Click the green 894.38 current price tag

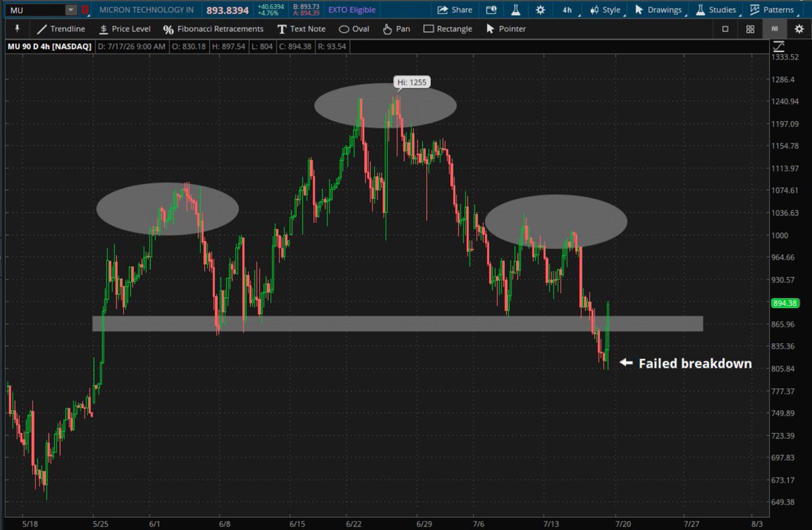pos(786,303)
